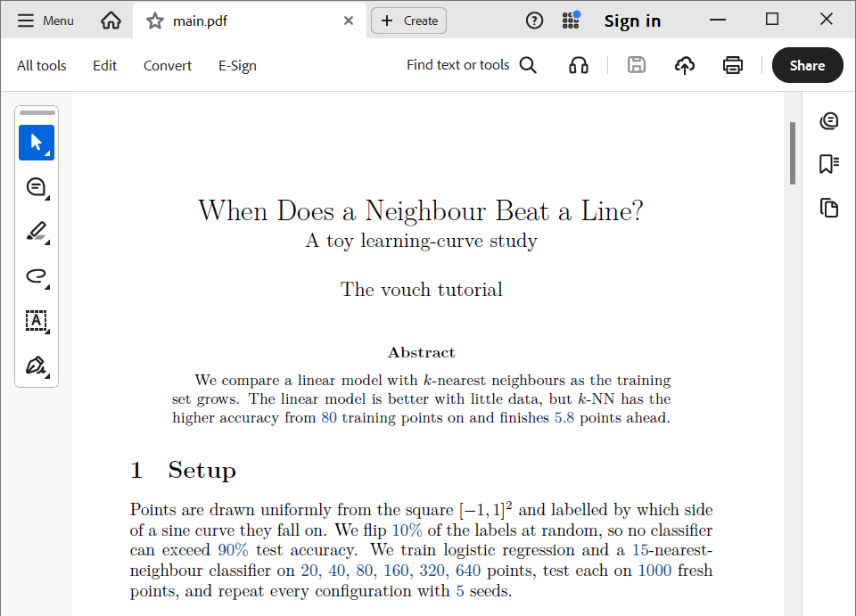Click Sign in
Image resolution: width=856 pixels, height=616 pixels.
click(632, 21)
